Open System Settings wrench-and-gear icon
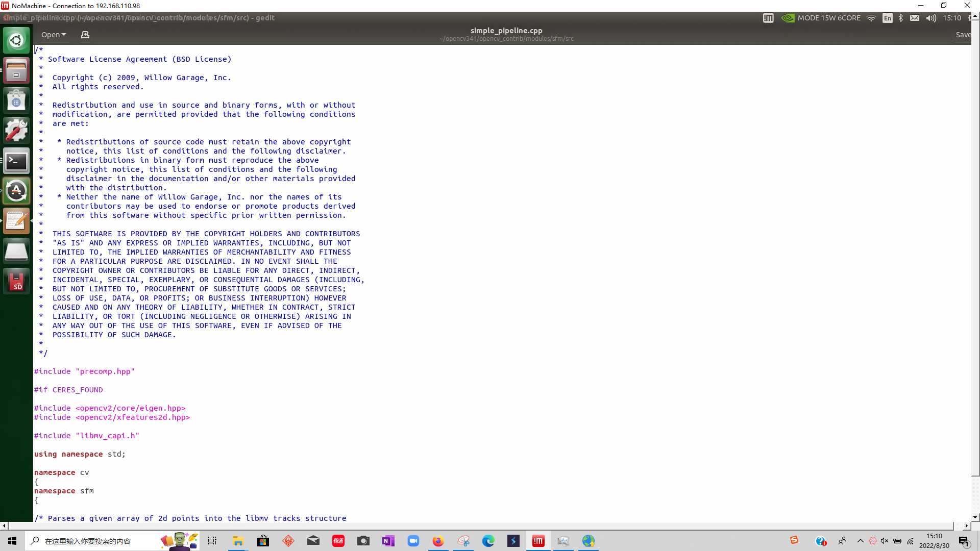This screenshot has height=551, width=980. coord(16,131)
